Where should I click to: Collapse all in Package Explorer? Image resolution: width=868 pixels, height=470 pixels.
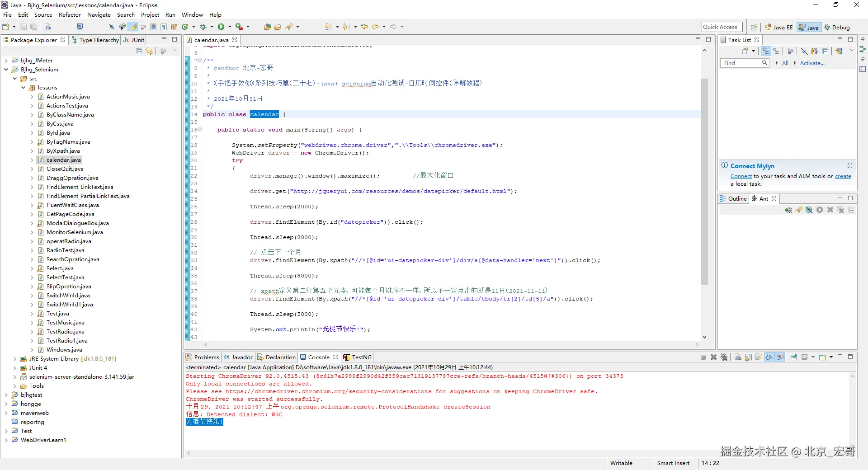pyautogui.click(x=139, y=52)
